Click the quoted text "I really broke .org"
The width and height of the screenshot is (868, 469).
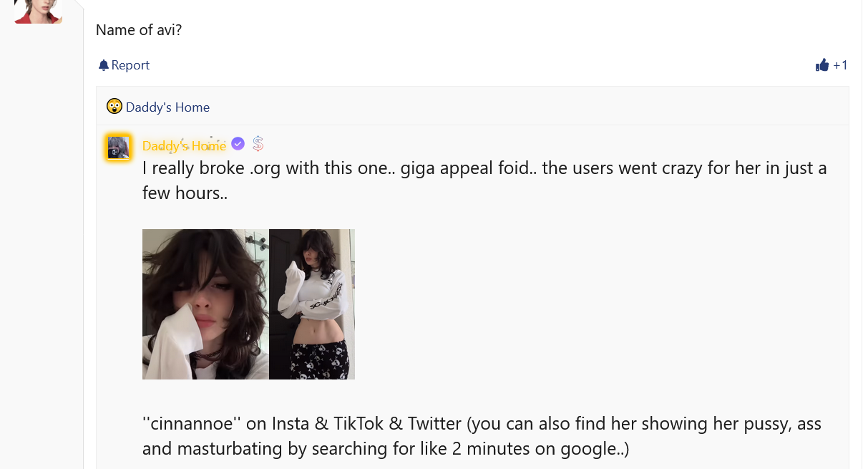pos(210,168)
